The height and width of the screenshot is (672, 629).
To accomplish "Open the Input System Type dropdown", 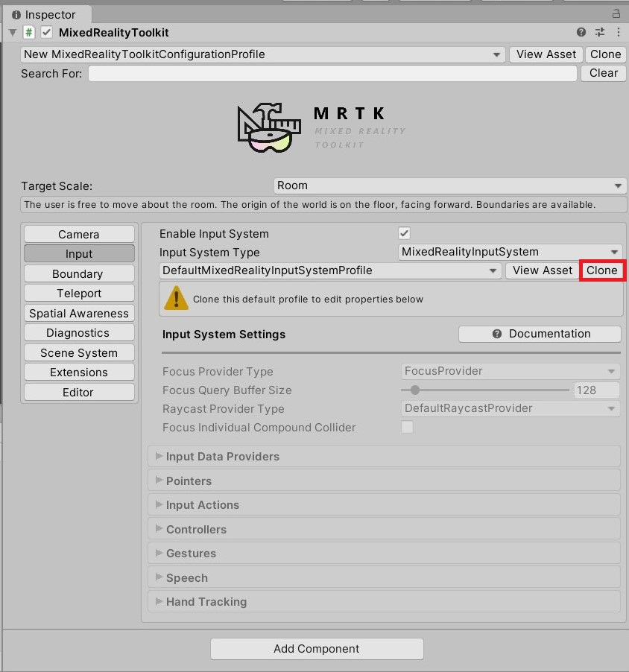I will coord(510,252).
